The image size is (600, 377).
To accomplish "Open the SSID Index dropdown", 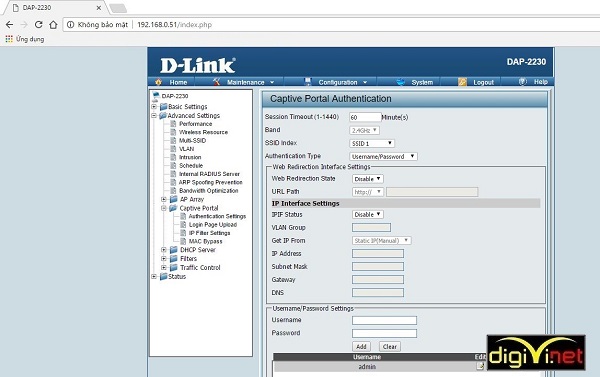I will point(372,143).
